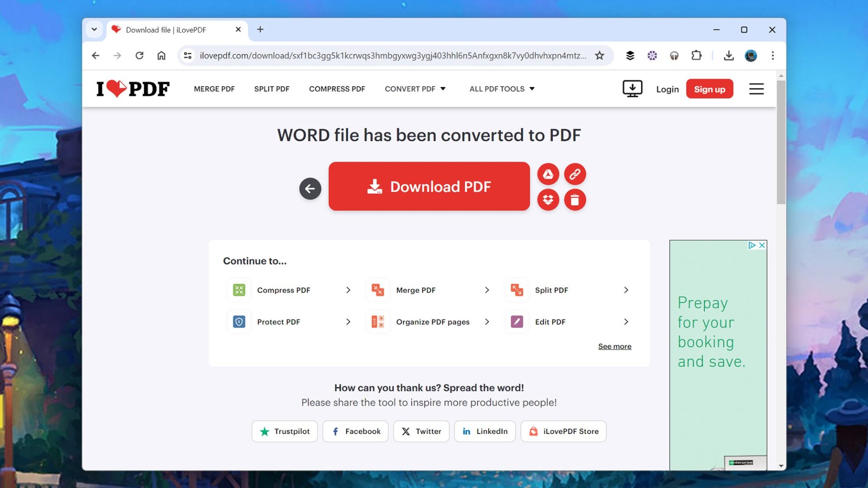This screenshot has width=868, height=488.
Task: Open the hamburger menu
Action: [x=756, y=89]
